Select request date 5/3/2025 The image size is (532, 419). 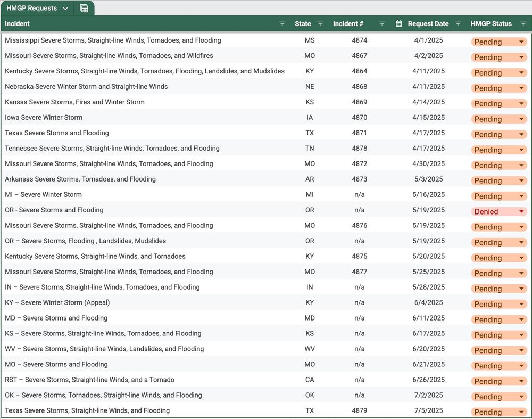click(x=428, y=179)
